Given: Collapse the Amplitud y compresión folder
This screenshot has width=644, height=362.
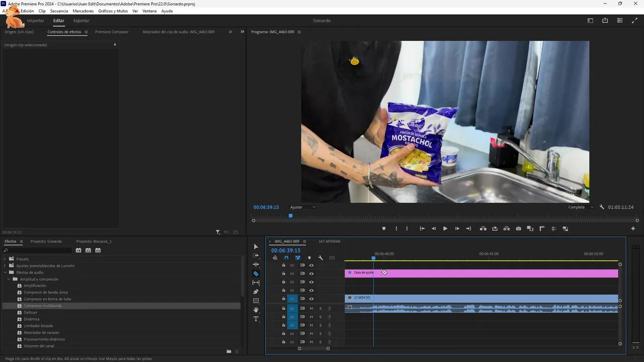Looking at the screenshot, I should coord(9,279).
